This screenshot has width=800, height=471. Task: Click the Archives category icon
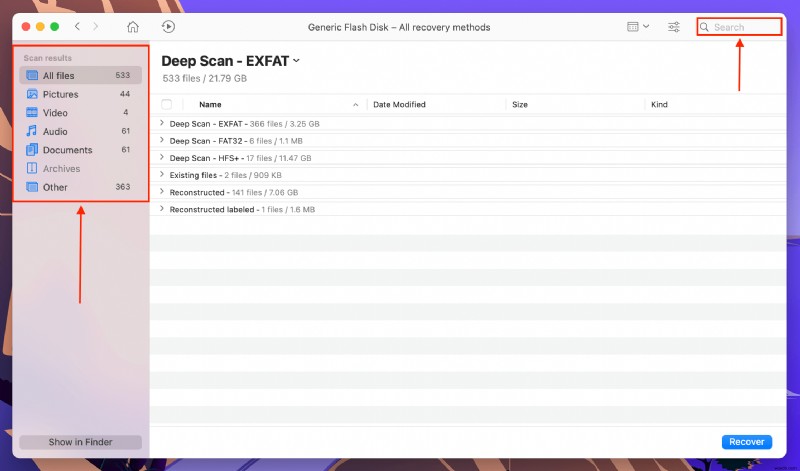click(x=32, y=168)
